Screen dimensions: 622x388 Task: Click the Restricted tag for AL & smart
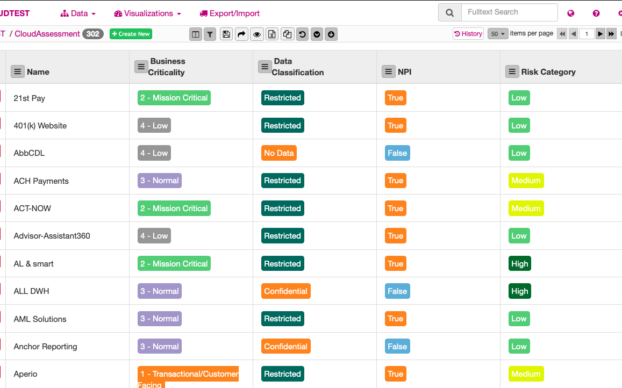tap(282, 263)
